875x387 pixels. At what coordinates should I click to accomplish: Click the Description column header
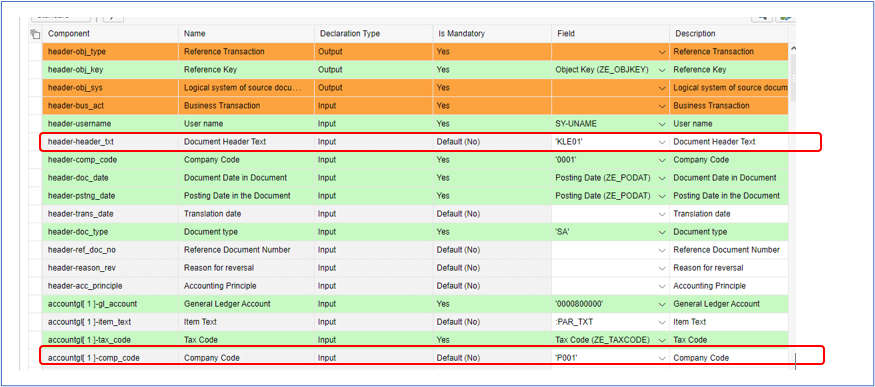point(729,34)
